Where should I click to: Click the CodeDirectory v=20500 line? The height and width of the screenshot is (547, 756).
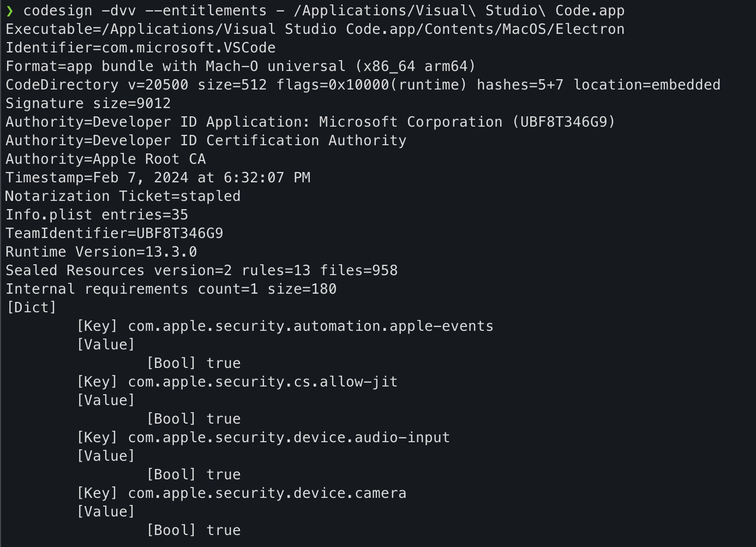[x=363, y=85]
